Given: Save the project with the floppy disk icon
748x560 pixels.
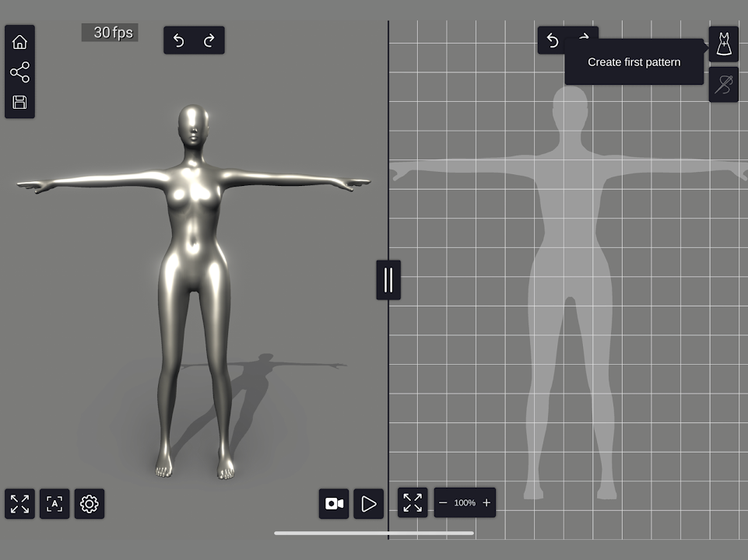Looking at the screenshot, I should (x=19, y=103).
